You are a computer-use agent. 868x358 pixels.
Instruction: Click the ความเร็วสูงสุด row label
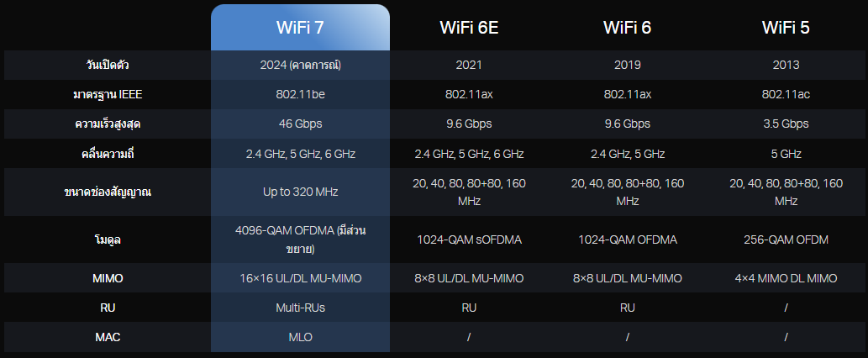pos(108,124)
